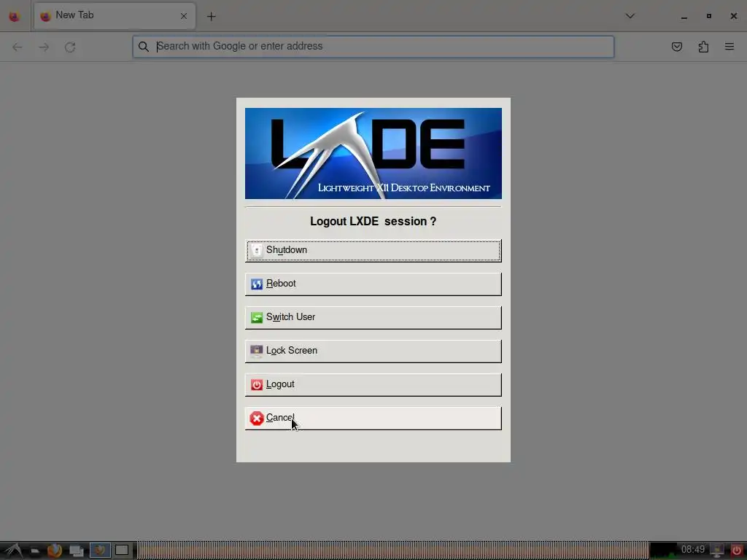
Task: Reload the current page
Action: click(70, 47)
